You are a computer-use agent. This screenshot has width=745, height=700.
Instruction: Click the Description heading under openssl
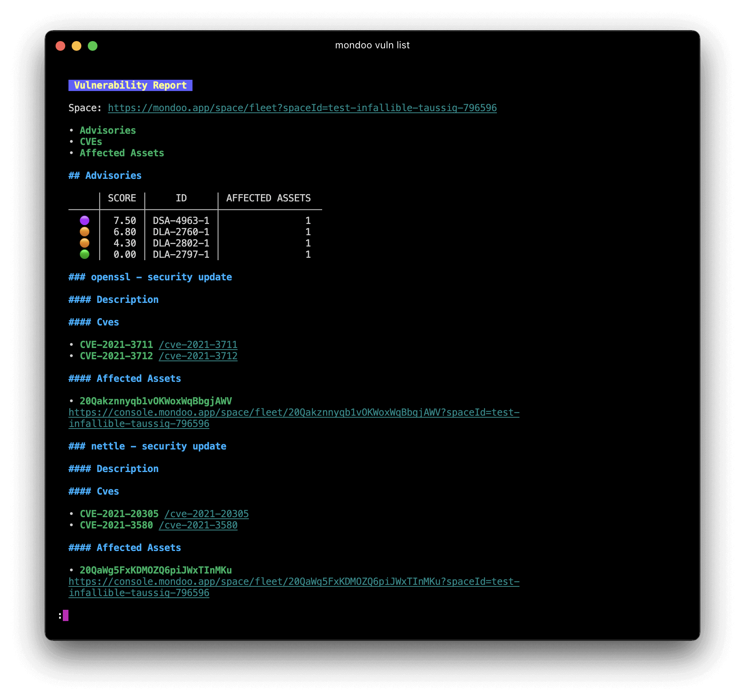113,299
